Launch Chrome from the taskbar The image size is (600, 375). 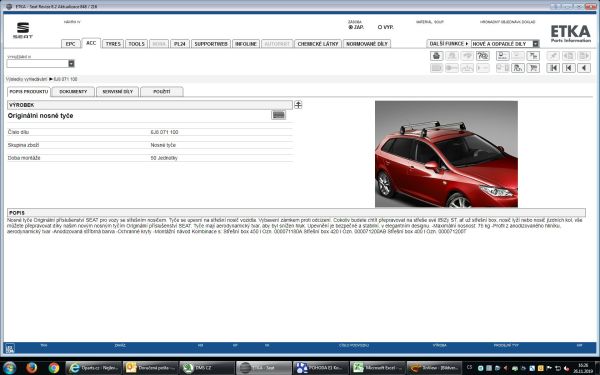pos(54,368)
